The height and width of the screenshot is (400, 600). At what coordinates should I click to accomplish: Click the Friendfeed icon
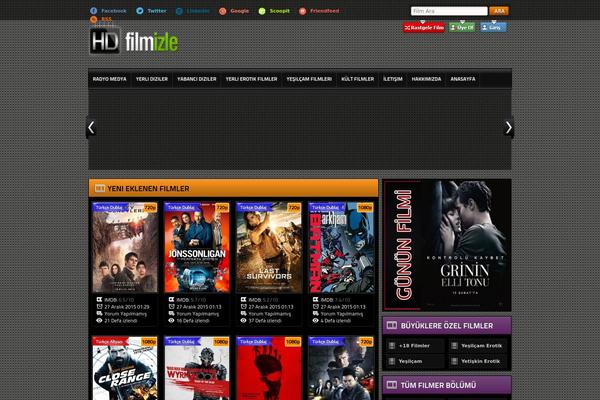click(x=302, y=11)
